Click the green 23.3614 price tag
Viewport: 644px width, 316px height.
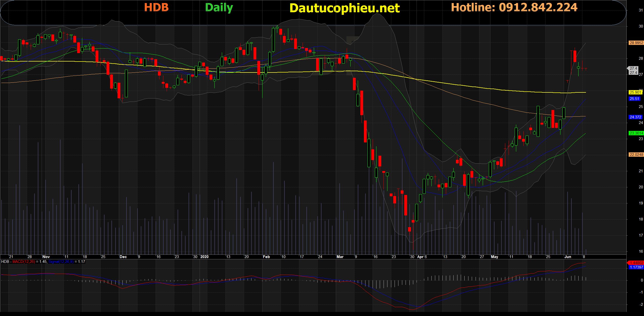click(x=636, y=133)
